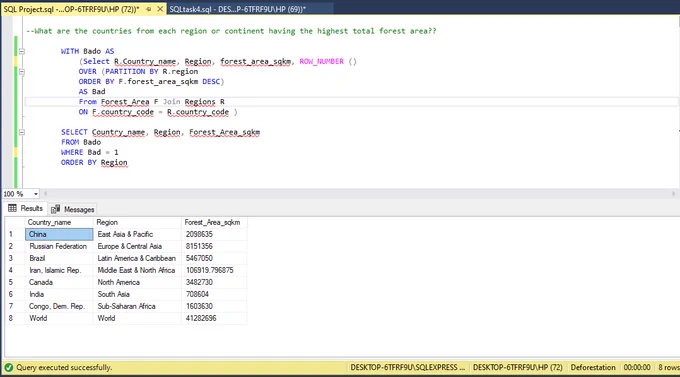Select the Forest_Area_sqkm column header

coord(214,222)
